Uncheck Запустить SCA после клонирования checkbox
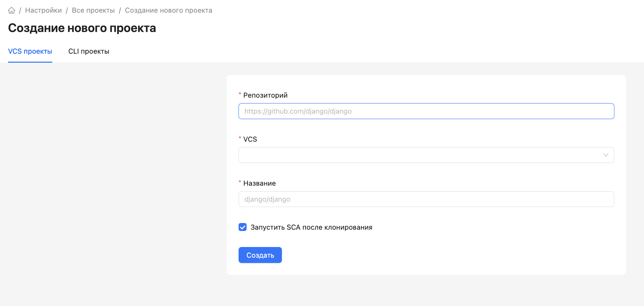 tap(243, 227)
